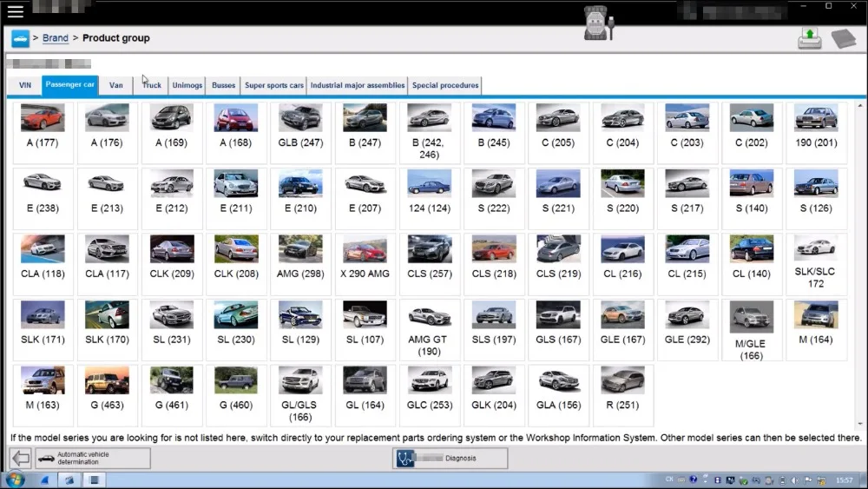
Task: Click the blue car home icon
Action: point(20,38)
